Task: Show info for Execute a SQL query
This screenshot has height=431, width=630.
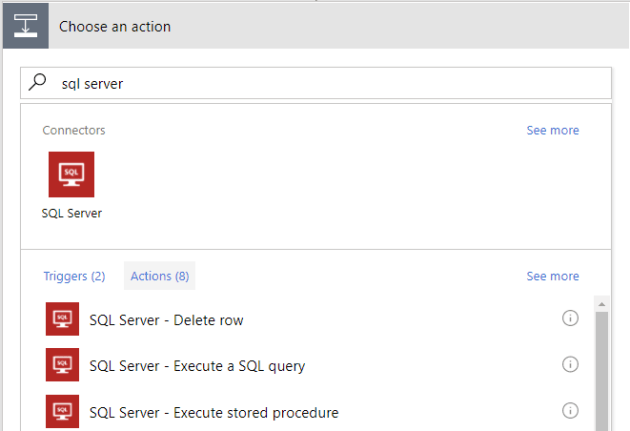Action: pos(570,364)
